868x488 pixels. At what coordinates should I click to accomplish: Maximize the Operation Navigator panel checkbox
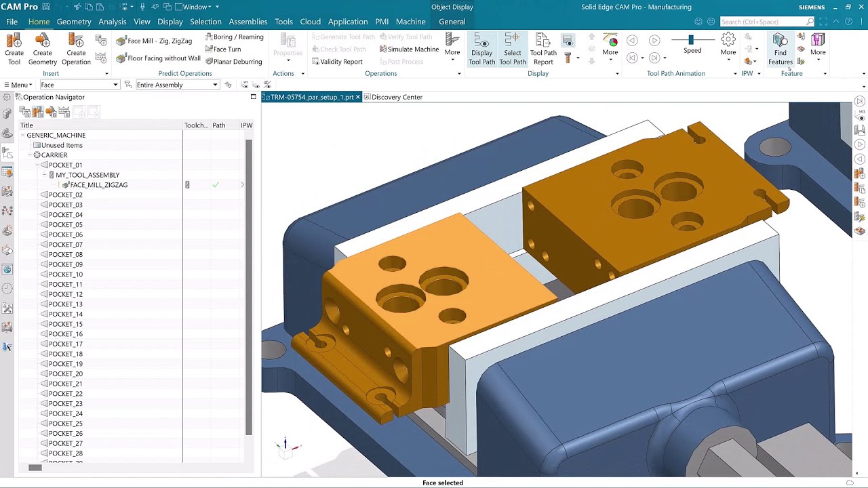click(x=254, y=97)
